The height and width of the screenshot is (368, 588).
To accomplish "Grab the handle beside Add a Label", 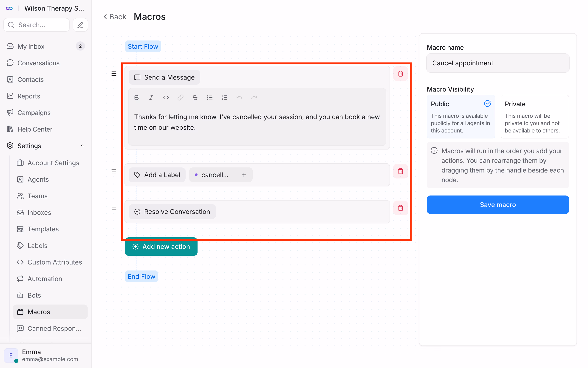I will (114, 171).
